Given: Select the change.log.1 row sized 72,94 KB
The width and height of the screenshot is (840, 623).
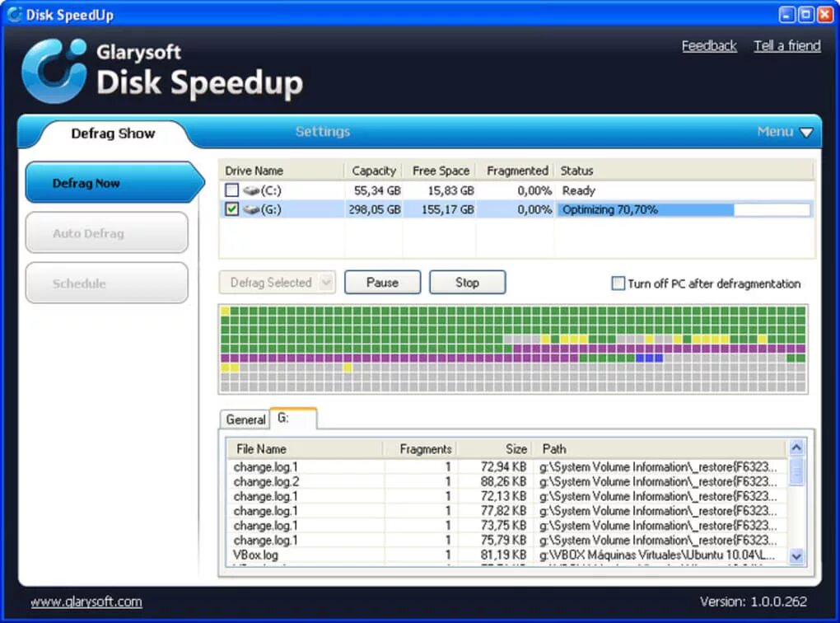Looking at the screenshot, I should 506,467.
